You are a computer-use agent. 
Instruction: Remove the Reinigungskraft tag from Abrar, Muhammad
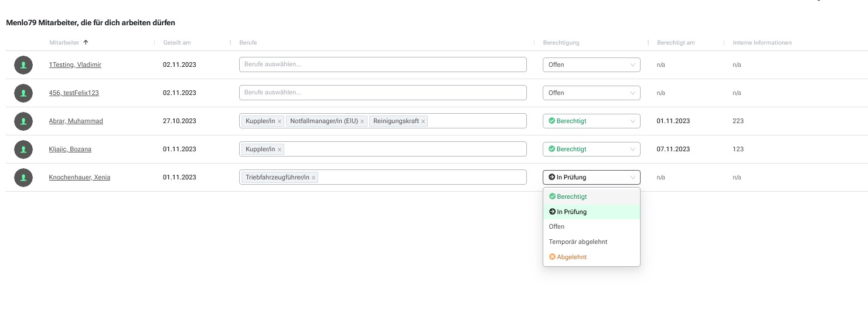pyautogui.click(x=423, y=121)
